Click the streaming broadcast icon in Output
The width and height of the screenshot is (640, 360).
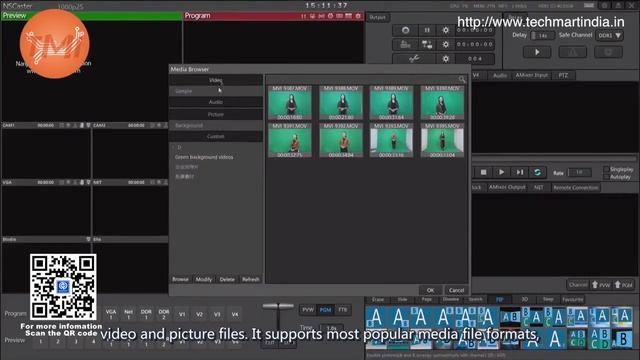point(405,44)
